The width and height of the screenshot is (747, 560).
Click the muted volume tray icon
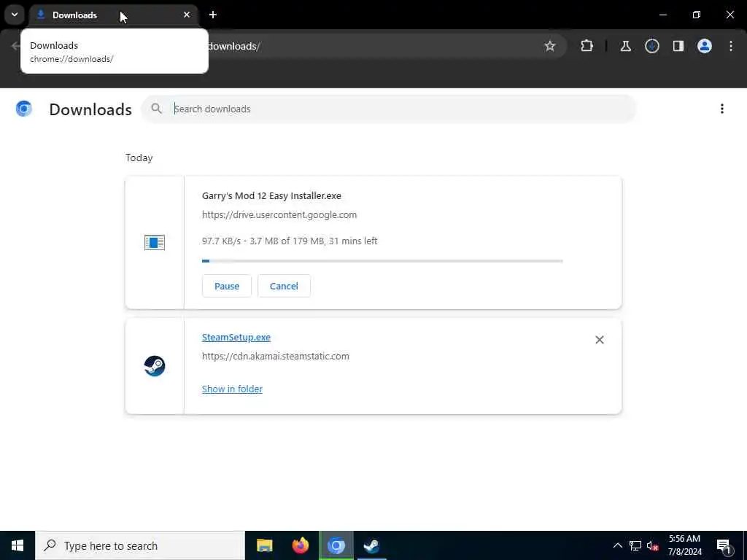point(653,545)
